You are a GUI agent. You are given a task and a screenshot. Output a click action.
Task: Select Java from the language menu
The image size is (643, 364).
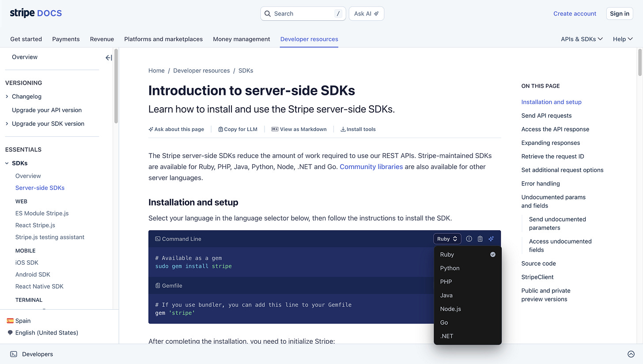tap(468, 296)
